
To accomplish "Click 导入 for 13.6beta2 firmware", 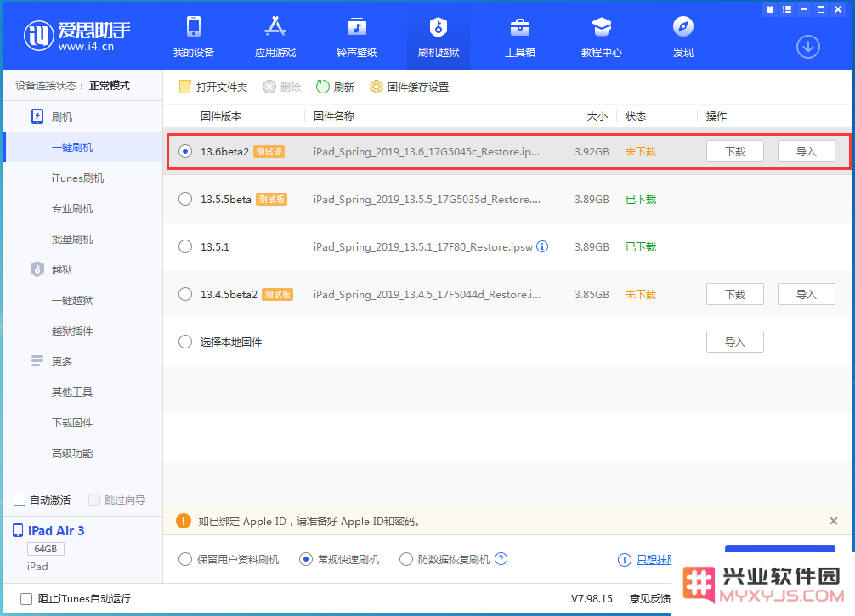I will pyautogui.click(x=806, y=151).
